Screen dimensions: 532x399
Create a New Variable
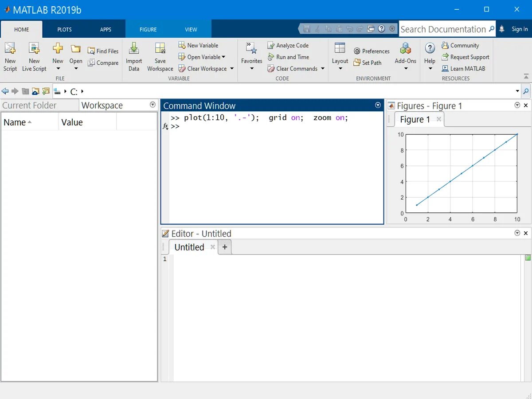pos(198,45)
